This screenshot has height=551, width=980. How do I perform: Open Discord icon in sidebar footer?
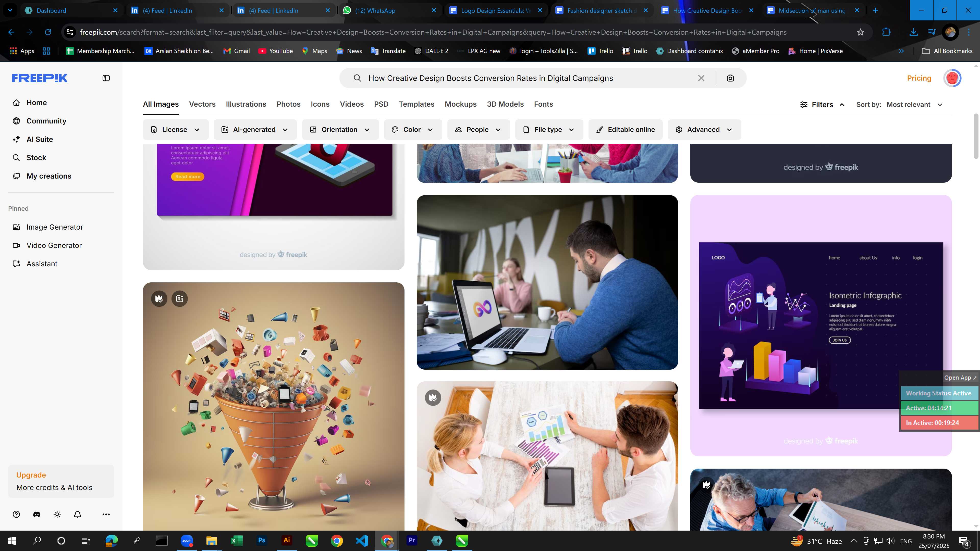point(36,515)
